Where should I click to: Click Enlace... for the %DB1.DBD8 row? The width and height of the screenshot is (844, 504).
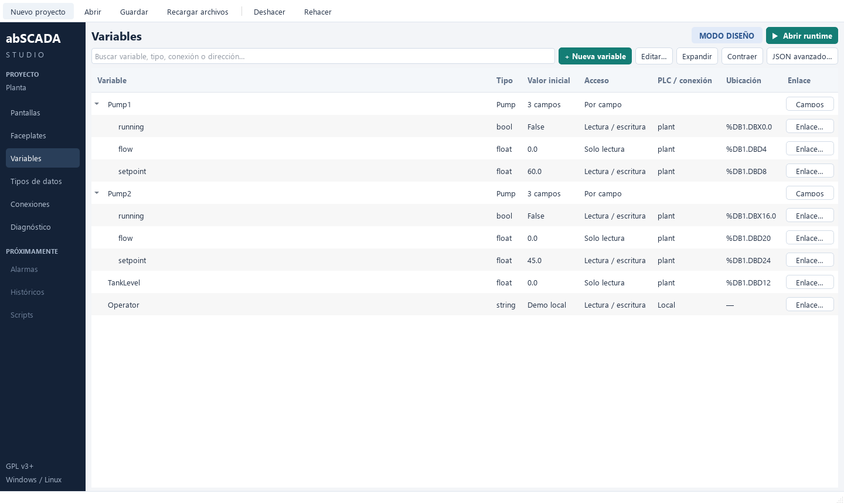810,171
